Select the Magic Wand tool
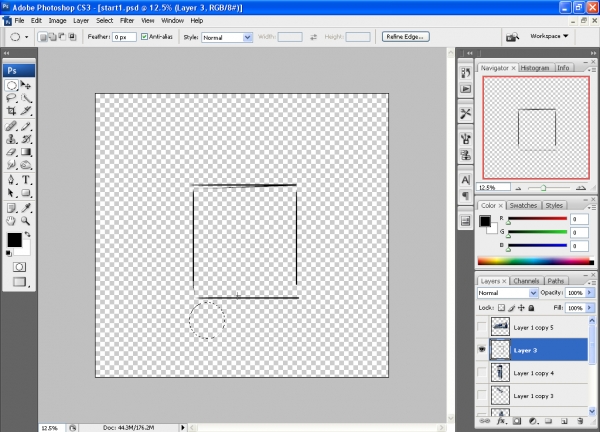Viewport: 600px width, 432px height. coord(26,98)
